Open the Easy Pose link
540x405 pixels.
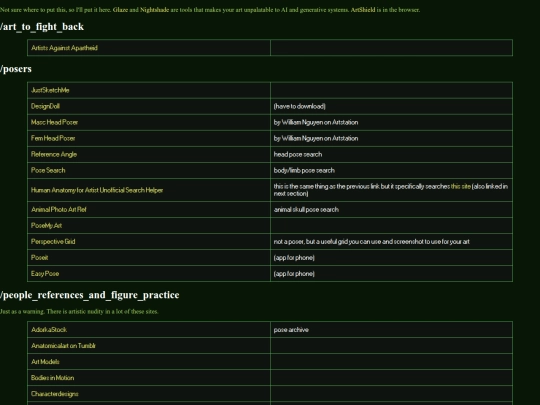pyautogui.click(x=45, y=273)
